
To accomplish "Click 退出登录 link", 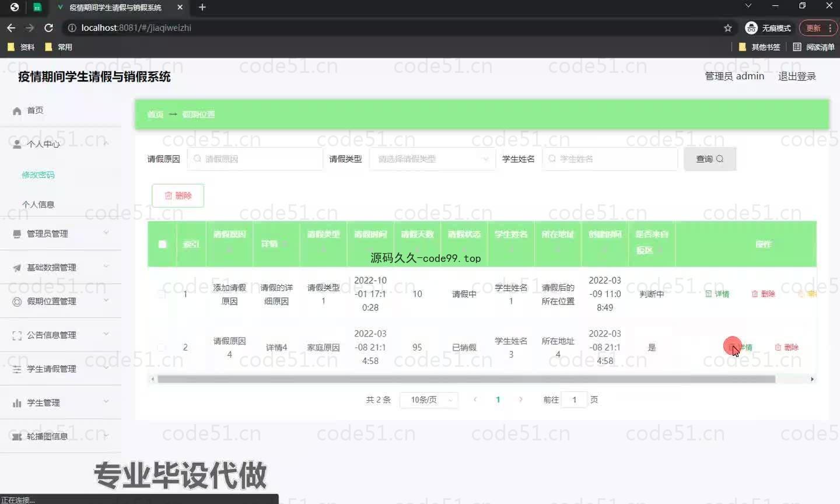I will pos(797,76).
